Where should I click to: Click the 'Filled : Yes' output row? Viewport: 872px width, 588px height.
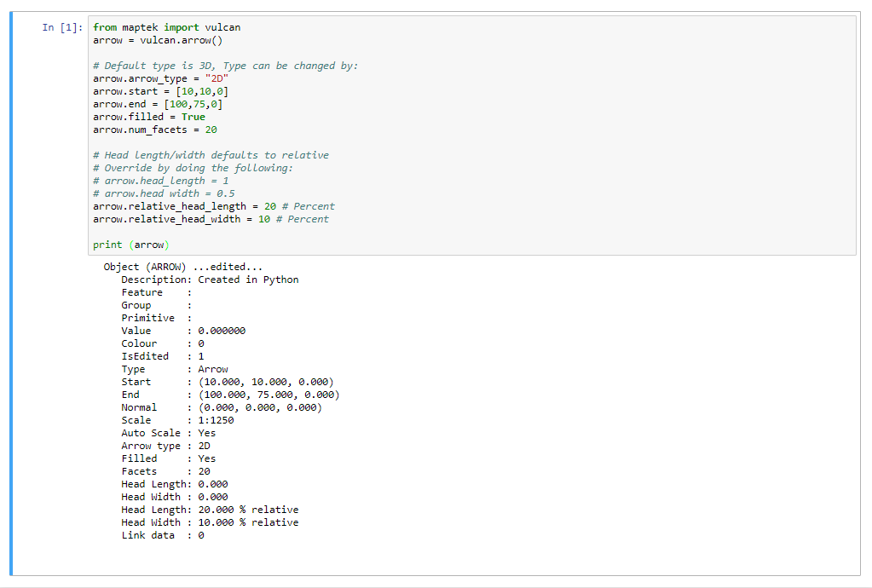169,458
